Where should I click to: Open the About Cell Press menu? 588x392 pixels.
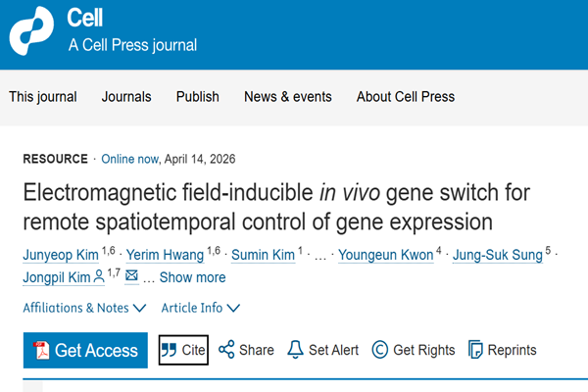coord(405,97)
